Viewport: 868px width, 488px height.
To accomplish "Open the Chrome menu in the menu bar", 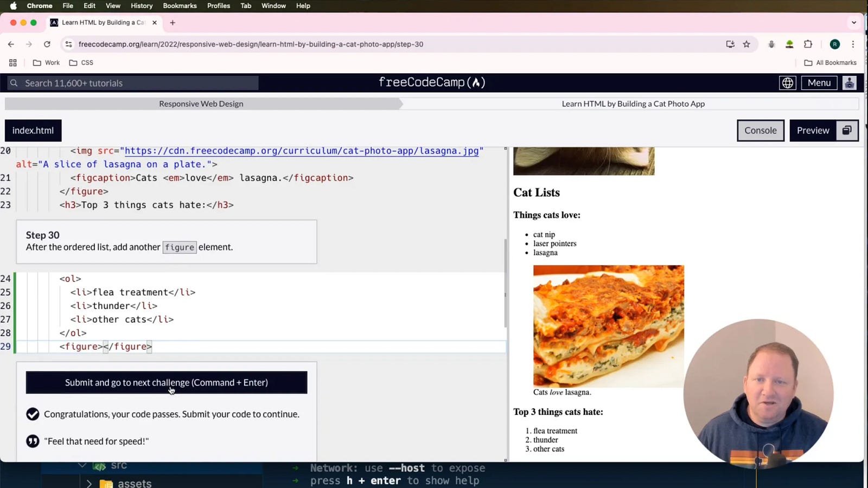I will (x=40, y=6).
